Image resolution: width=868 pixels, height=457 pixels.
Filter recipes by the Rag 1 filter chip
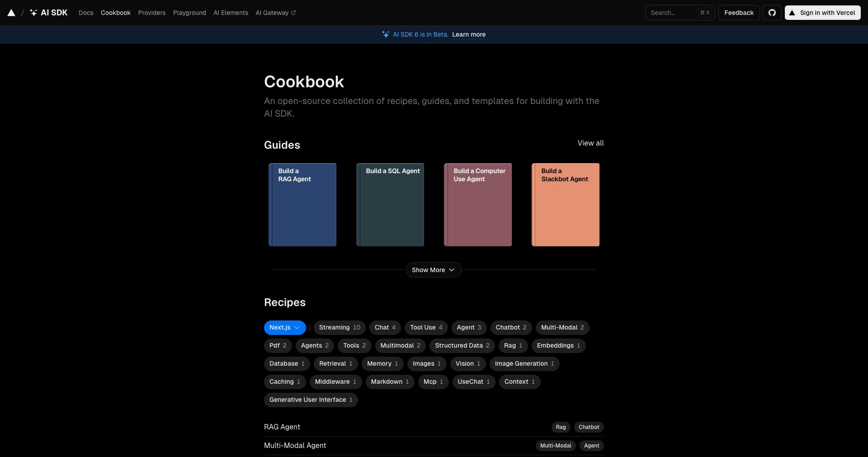tap(513, 346)
